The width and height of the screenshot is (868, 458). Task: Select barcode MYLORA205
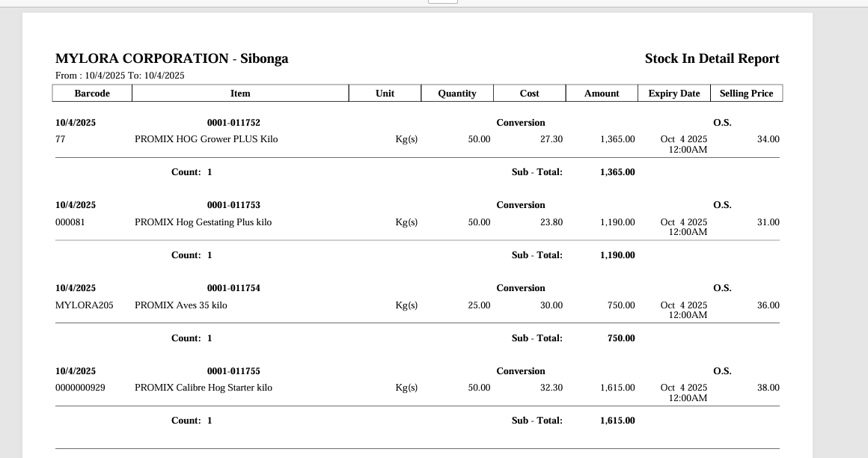click(x=85, y=305)
